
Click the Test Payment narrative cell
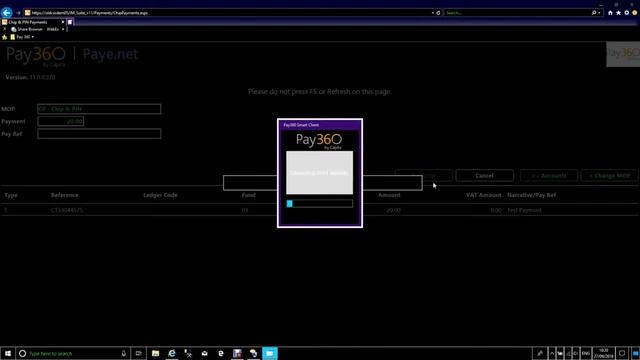coord(524,210)
